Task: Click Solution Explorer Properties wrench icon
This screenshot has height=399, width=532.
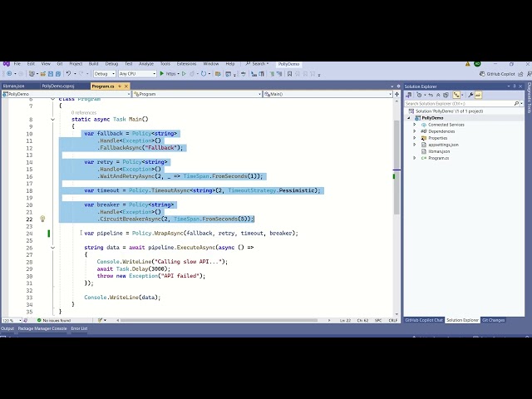Action: (470, 95)
